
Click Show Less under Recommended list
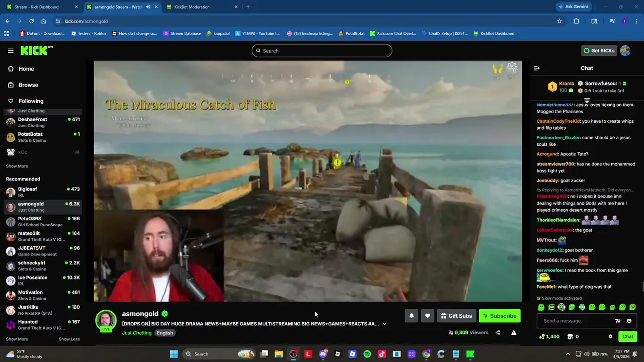tap(69, 339)
